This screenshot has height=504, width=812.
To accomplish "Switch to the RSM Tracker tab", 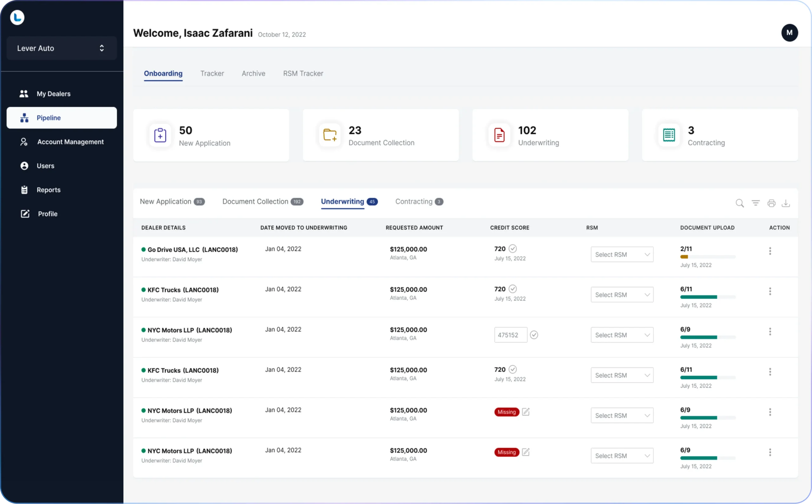I will tap(303, 73).
